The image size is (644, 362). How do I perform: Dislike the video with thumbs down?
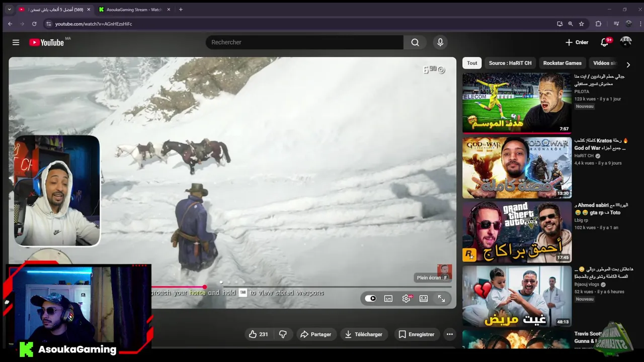click(x=283, y=334)
